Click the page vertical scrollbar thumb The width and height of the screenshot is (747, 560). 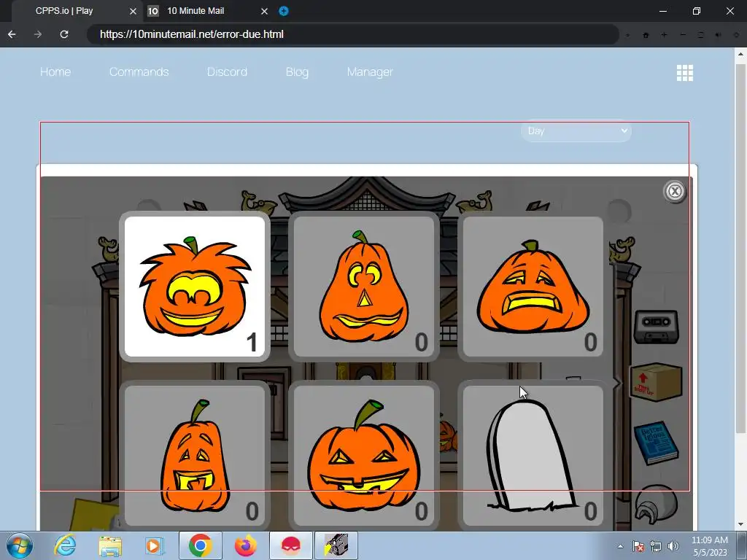pyautogui.click(x=740, y=249)
